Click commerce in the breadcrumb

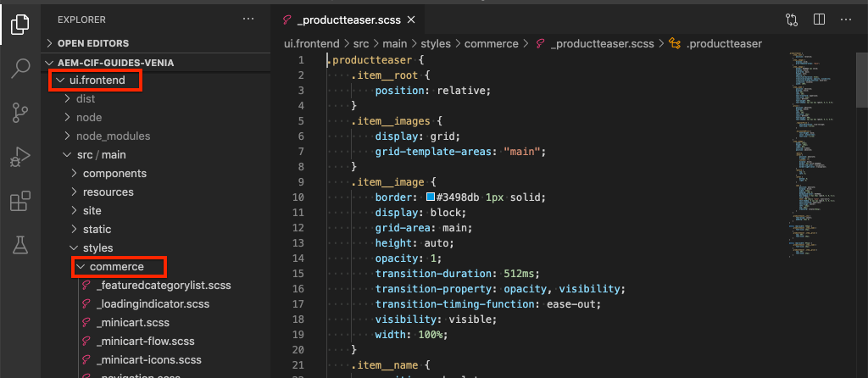491,43
